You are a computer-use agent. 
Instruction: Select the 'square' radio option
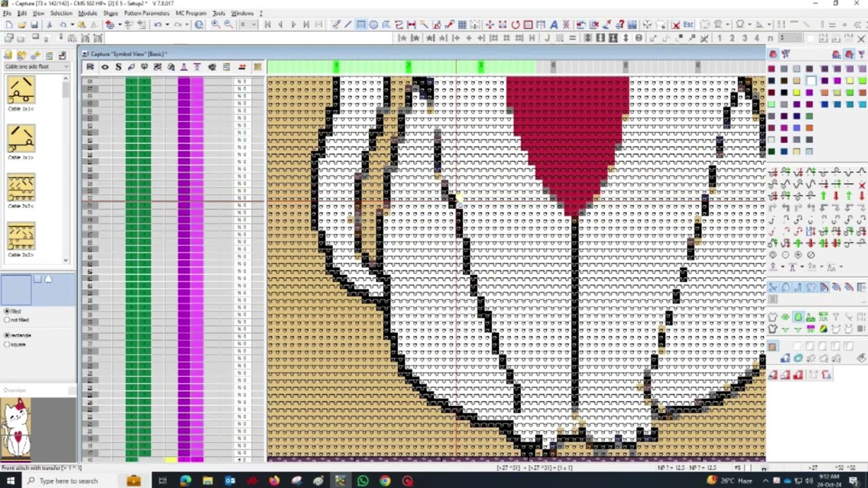coord(7,344)
